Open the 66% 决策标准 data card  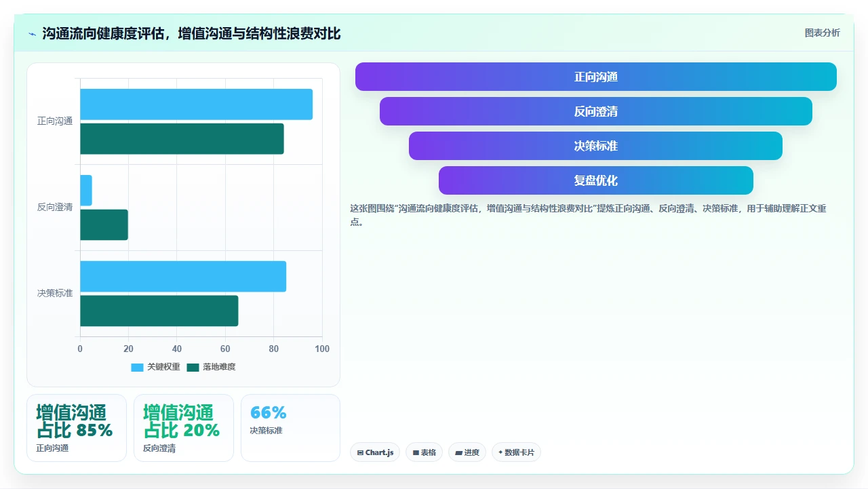click(x=290, y=428)
